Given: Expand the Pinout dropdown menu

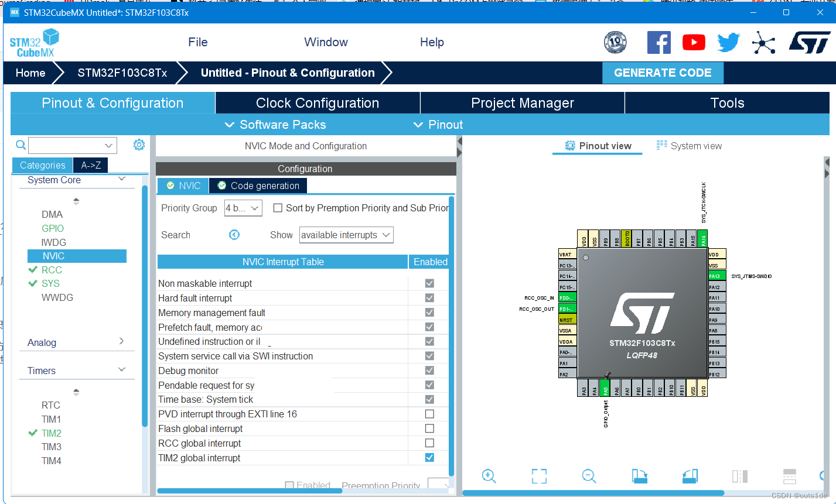Looking at the screenshot, I should point(438,125).
